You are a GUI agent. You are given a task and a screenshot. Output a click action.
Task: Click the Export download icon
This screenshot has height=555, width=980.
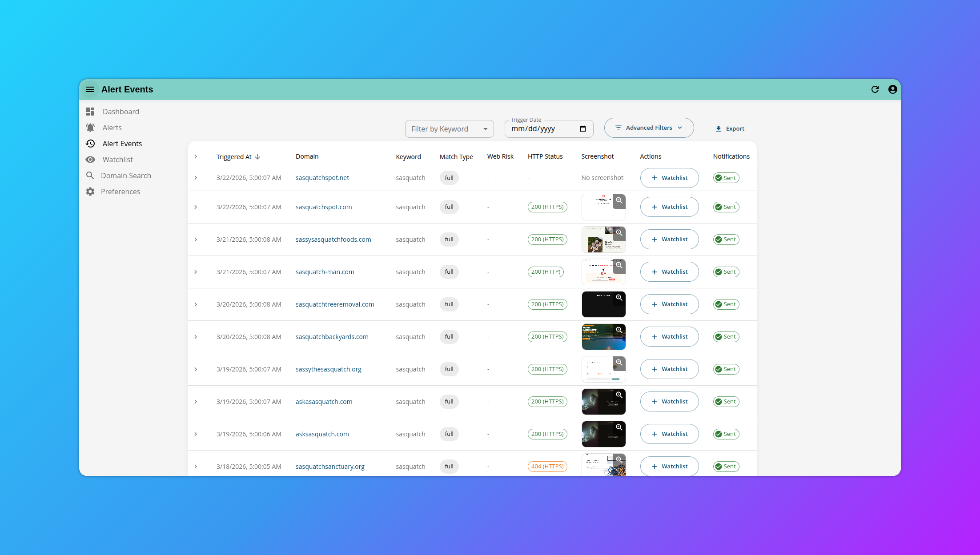719,128
